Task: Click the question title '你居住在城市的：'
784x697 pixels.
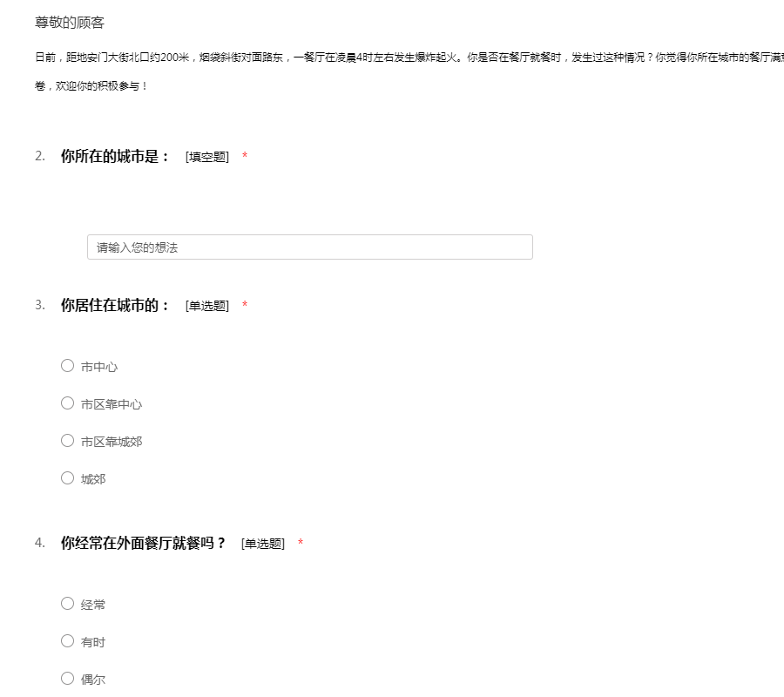Action: pyautogui.click(x=115, y=306)
